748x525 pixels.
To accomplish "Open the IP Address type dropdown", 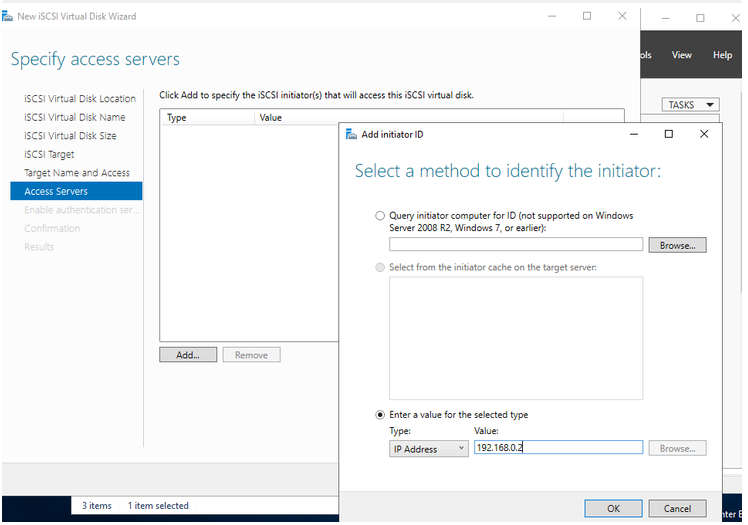I will coord(428,449).
